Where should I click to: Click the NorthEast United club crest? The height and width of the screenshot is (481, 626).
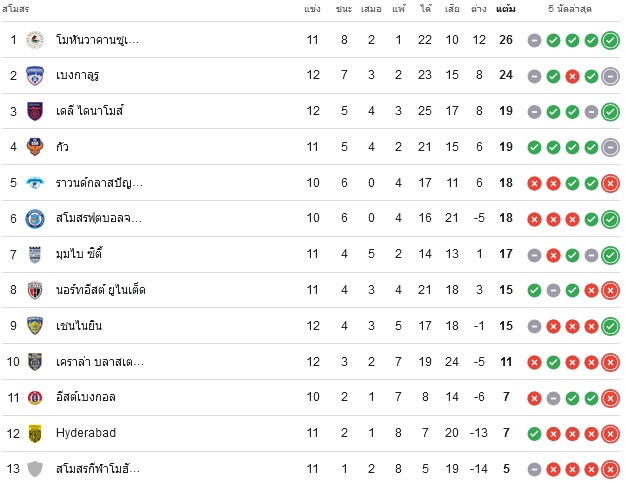click(x=35, y=290)
